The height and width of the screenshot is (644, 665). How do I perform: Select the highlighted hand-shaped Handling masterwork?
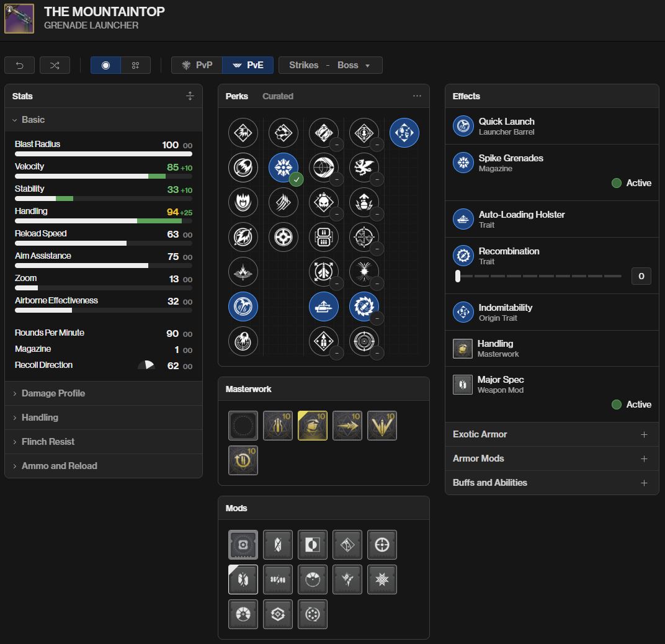pos(313,426)
